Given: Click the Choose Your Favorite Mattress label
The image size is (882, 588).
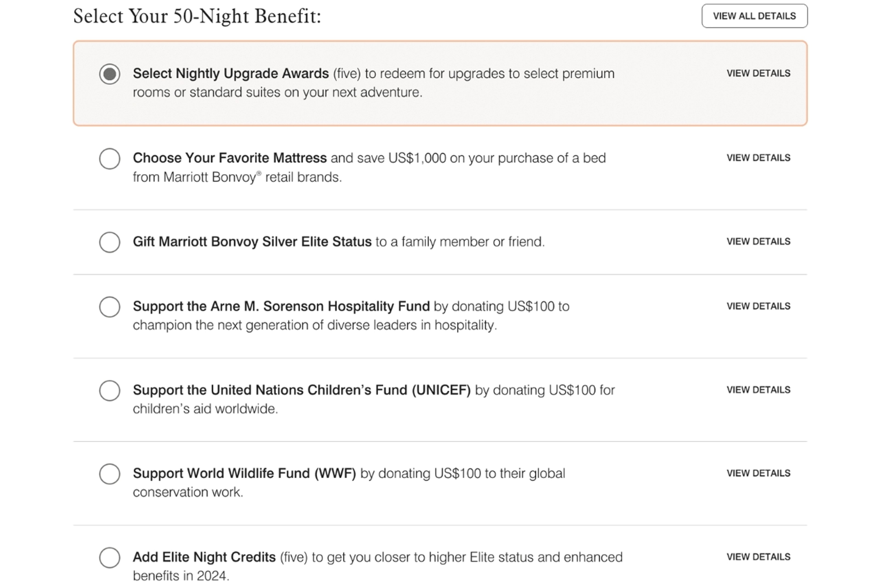Looking at the screenshot, I should (x=229, y=158).
